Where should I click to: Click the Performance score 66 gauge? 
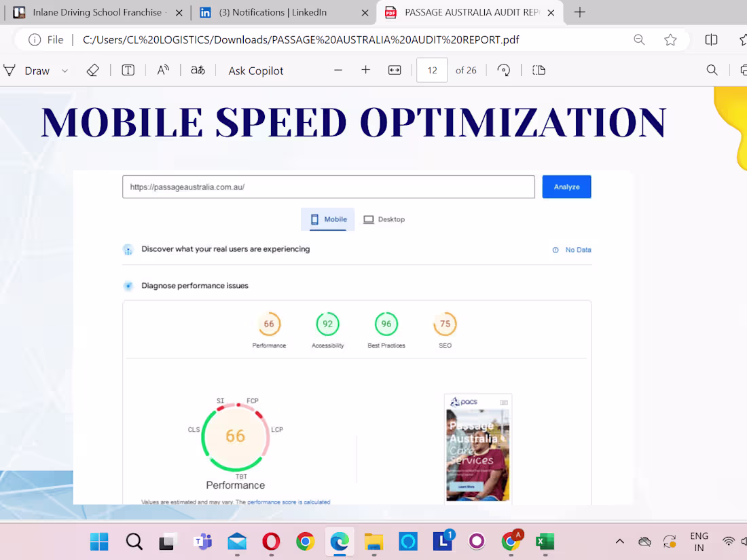[x=236, y=436]
